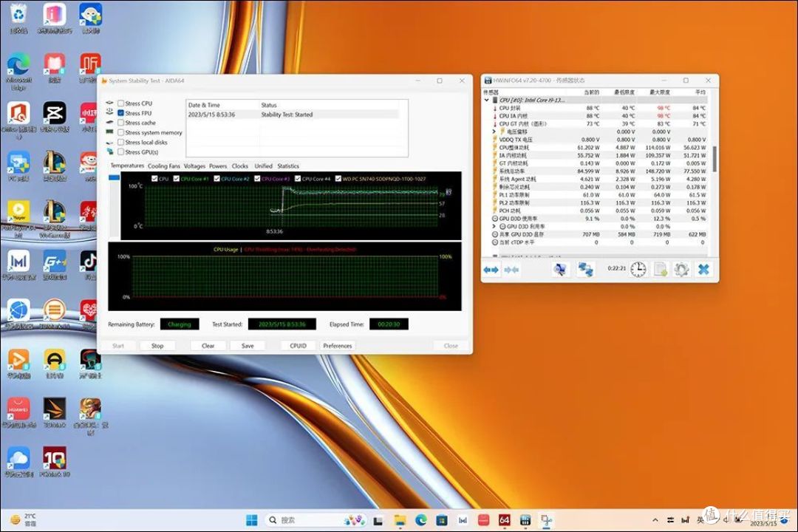Reset HWiNFO timer using clock icon
This screenshot has width=798, height=532.
tap(638, 269)
